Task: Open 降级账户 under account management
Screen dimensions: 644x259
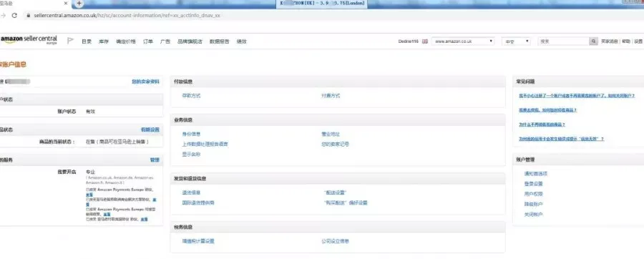Action: (534, 205)
